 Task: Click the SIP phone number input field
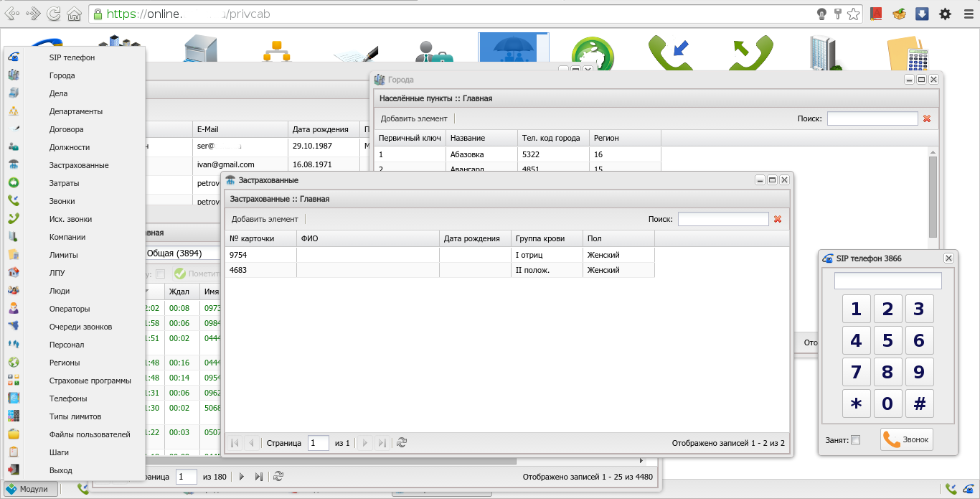pyautogui.click(x=887, y=281)
